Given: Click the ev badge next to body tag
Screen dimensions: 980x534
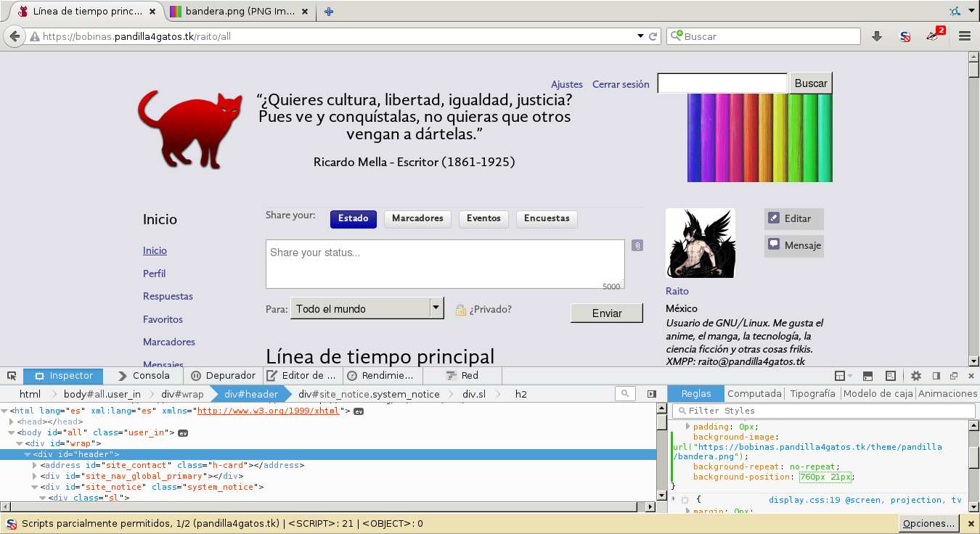Looking at the screenshot, I should pos(184,433).
